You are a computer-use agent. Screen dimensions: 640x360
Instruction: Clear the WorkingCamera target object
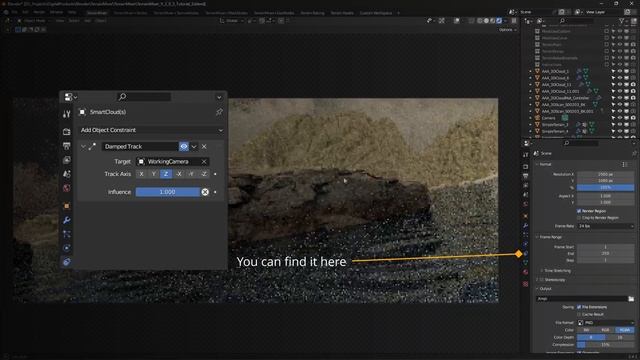204,162
